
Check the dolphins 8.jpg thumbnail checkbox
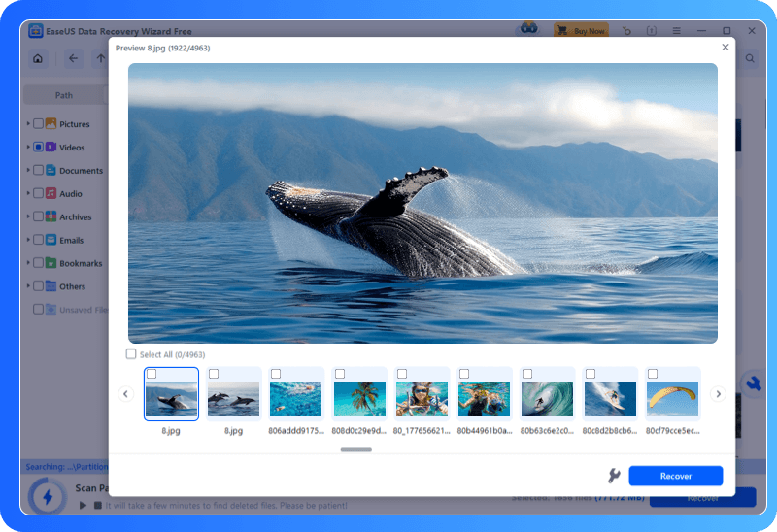click(214, 374)
